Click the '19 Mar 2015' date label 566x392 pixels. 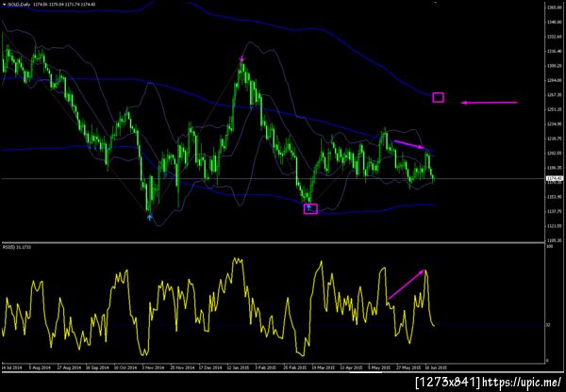pyautogui.click(x=322, y=367)
